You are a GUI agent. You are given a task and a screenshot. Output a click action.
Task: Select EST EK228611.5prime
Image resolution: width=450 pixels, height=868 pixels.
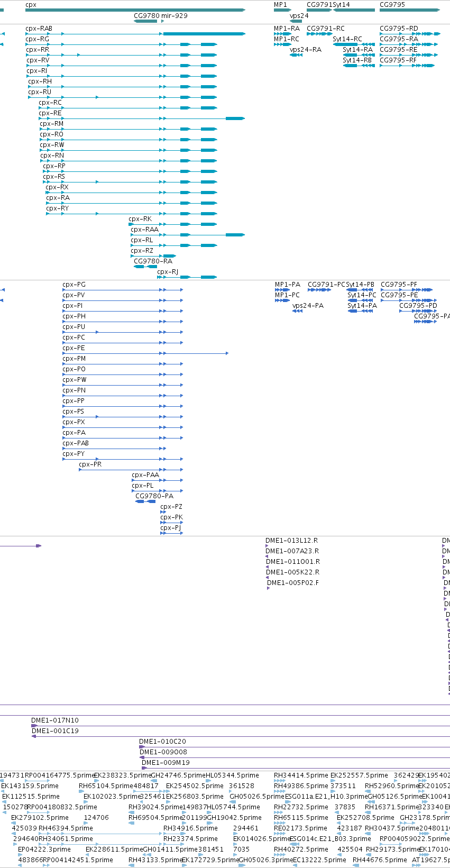coord(114,849)
